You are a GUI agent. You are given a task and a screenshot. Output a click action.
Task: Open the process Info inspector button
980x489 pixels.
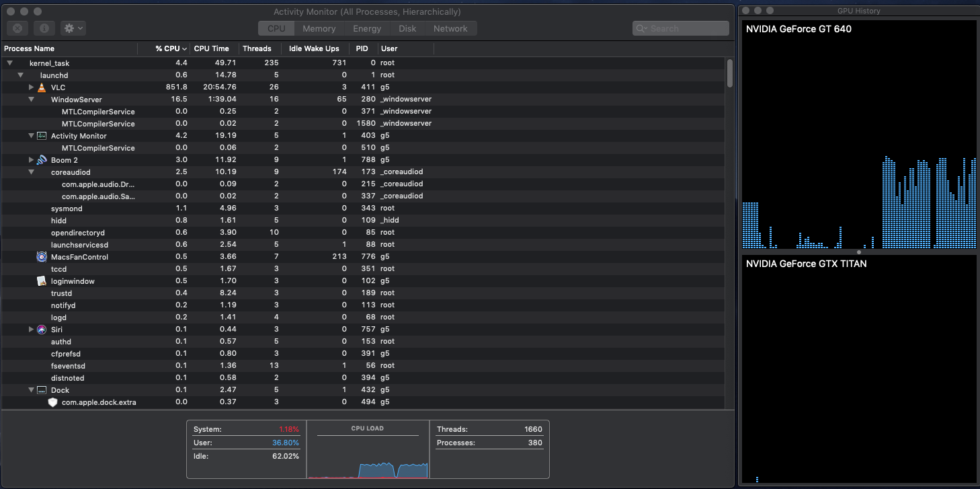[44, 28]
